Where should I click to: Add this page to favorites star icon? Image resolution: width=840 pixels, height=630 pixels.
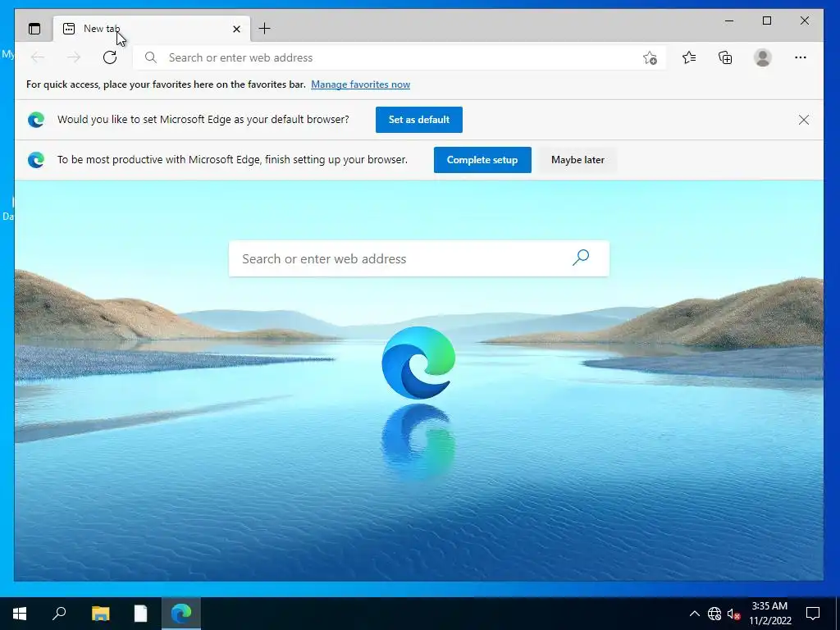click(650, 58)
